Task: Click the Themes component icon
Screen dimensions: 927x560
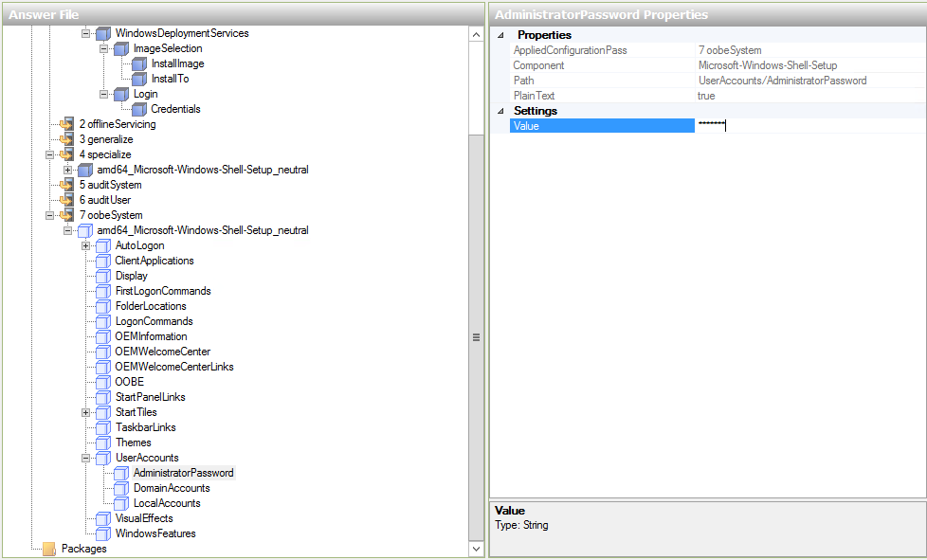Action: tap(103, 443)
